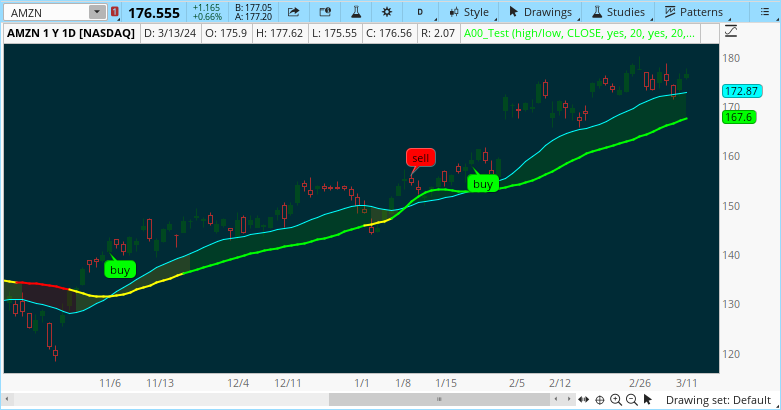
Task: Open the Patterns menu
Action: [693, 12]
